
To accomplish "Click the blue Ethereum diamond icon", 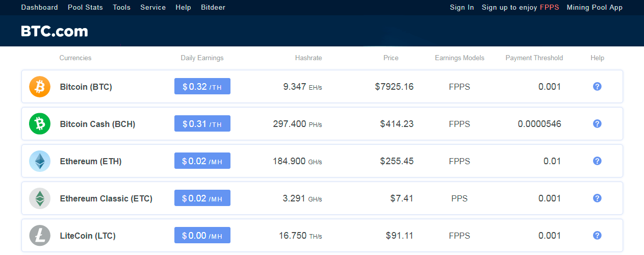I will click(40, 161).
